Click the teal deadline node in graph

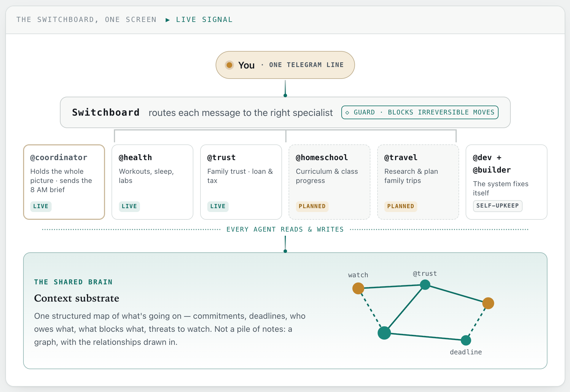click(x=466, y=340)
